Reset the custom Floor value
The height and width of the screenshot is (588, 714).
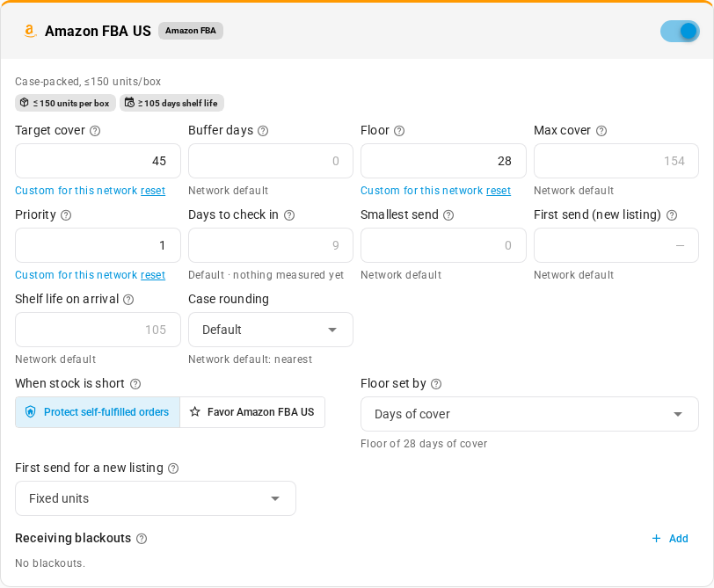click(499, 191)
